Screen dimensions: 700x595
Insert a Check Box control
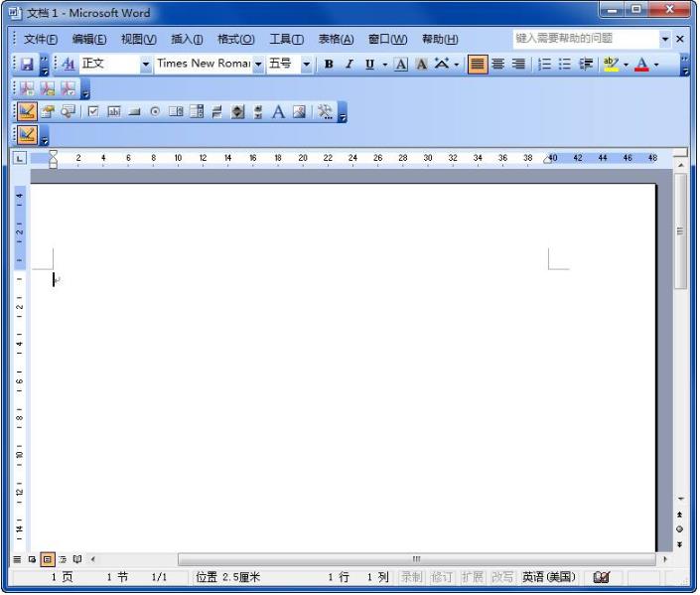pos(93,111)
